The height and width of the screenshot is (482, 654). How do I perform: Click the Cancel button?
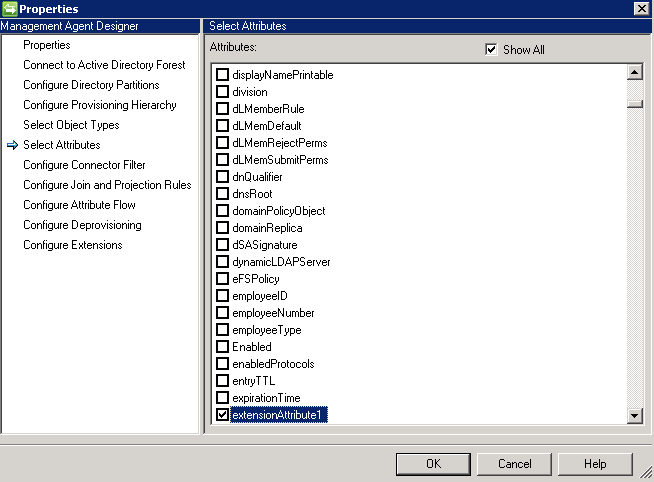tap(514, 464)
